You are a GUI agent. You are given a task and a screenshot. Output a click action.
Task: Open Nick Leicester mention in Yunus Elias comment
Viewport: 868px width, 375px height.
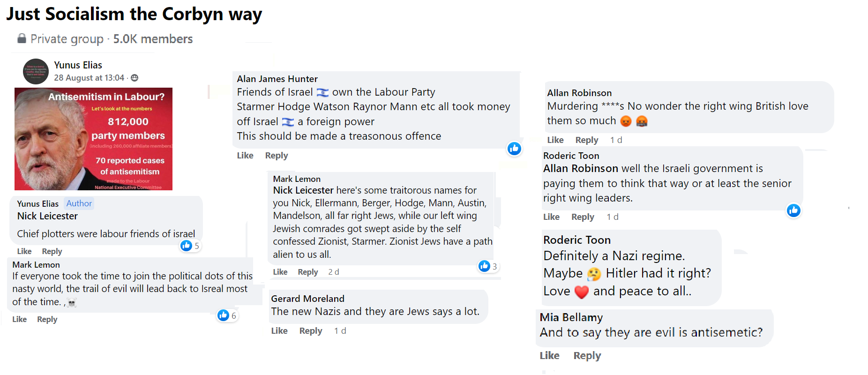[x=47, y=216]
